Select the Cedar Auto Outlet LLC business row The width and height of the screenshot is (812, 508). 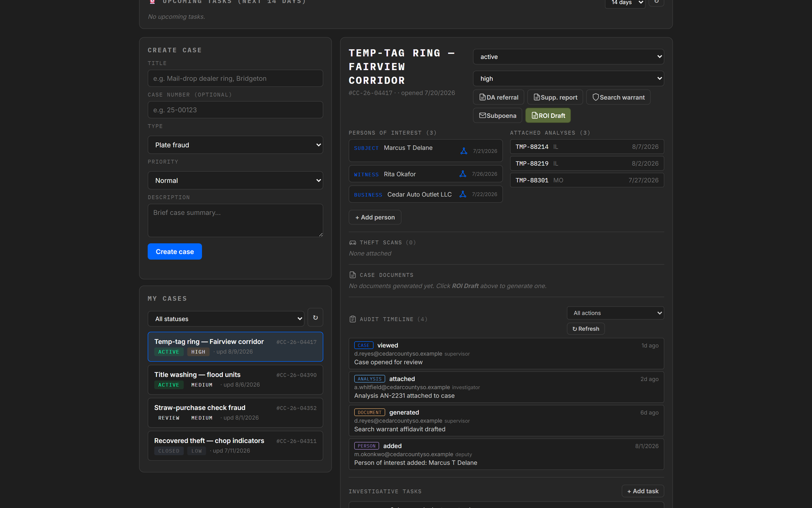tap(426, 194)
